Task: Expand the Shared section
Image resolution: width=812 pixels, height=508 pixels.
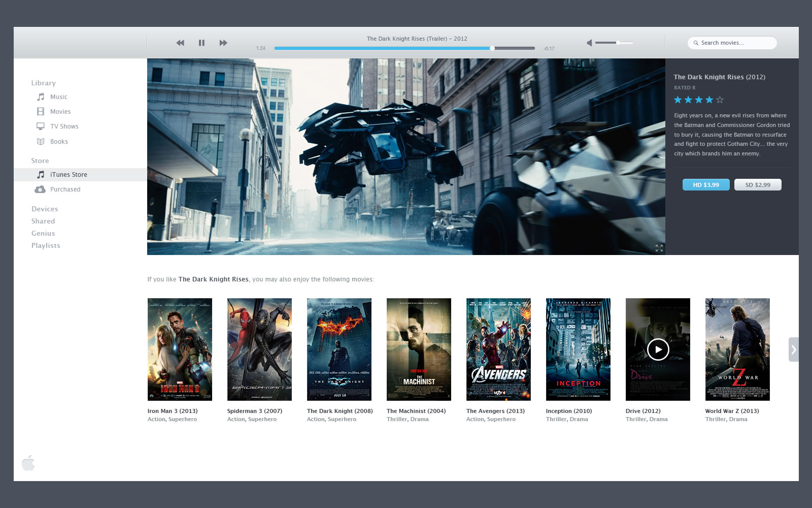Action: [x=43, y=221]
